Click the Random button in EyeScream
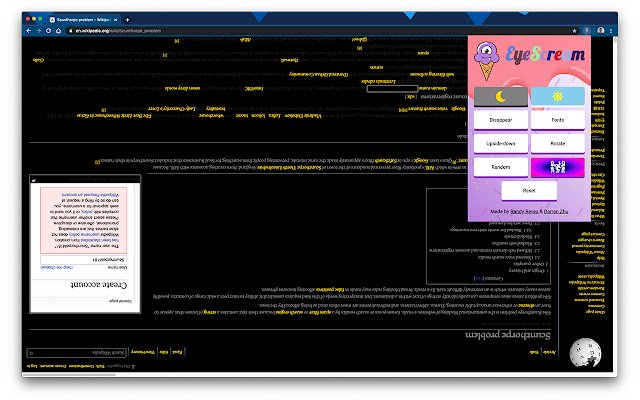The height and width of the screenshot is (400, 640). tap(500, 167)
